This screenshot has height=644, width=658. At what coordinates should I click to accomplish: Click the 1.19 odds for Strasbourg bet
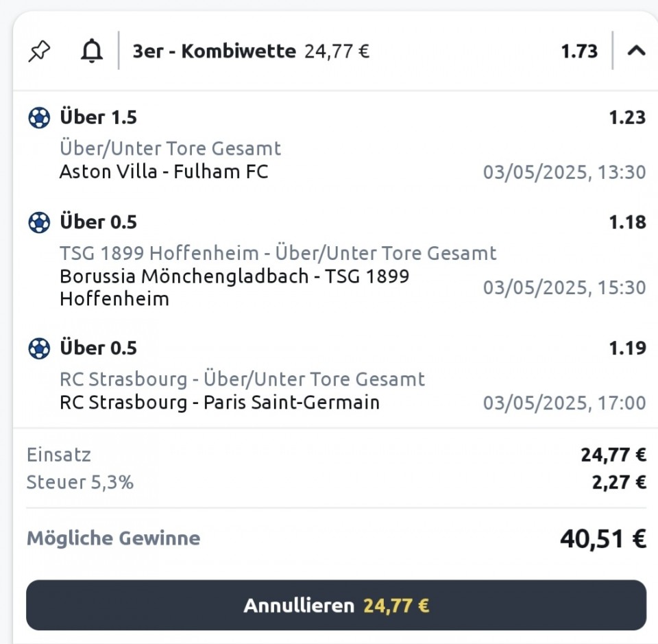click(627, 348)
